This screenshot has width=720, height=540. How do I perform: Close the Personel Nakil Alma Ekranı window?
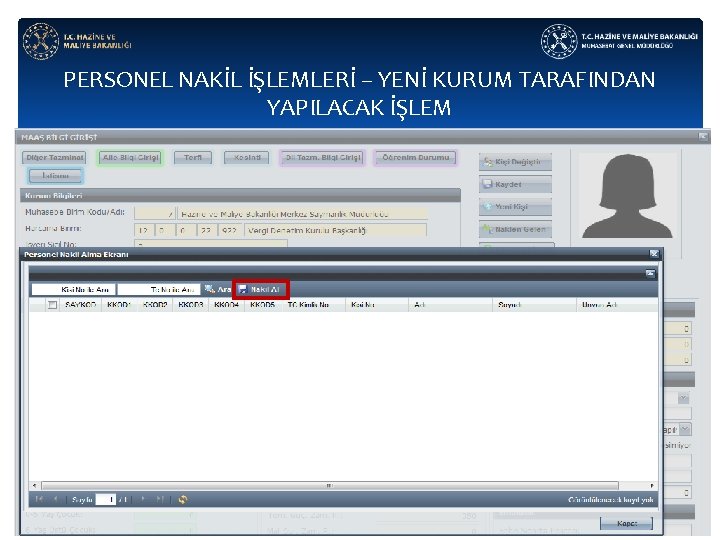pos(654,254)
